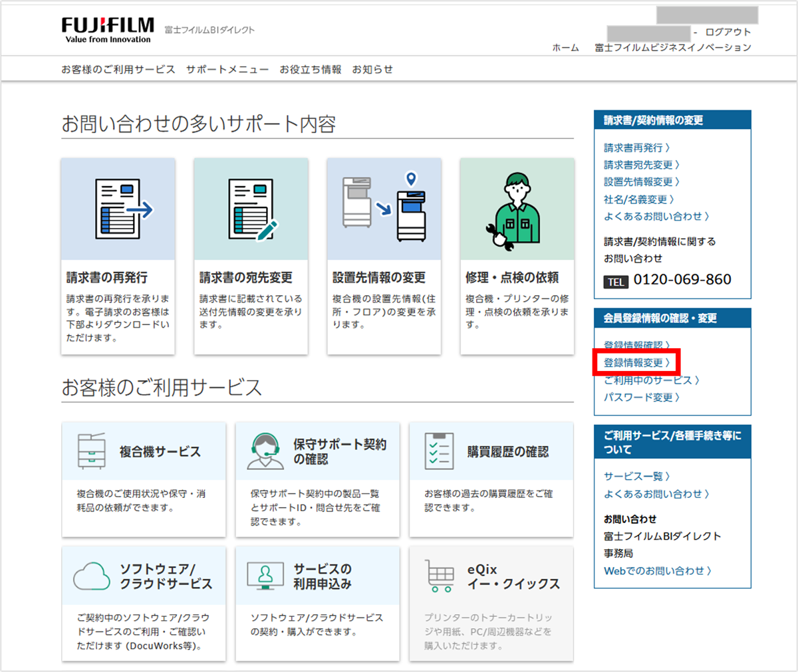Click the invoice address change pencil icon
Image resolution: width=798 pixels, height=672 pixels.
pyautogui.click(x=251, y=209)
